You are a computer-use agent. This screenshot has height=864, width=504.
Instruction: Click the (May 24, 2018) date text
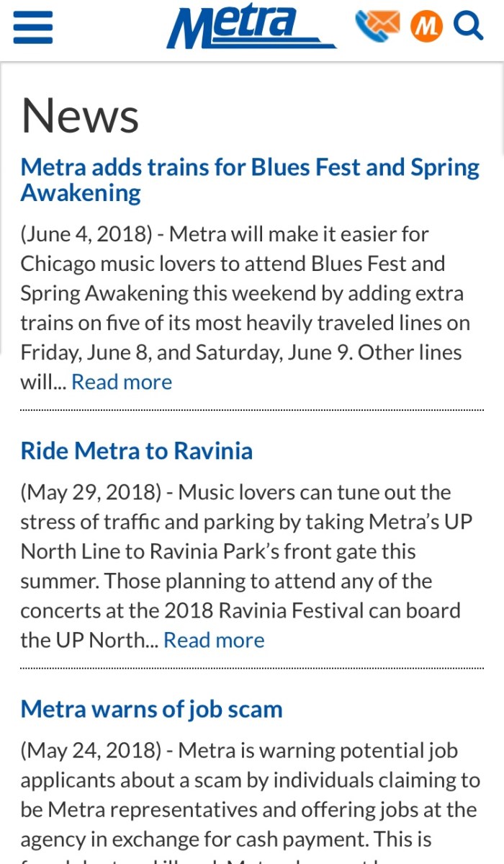click(91, 750)
